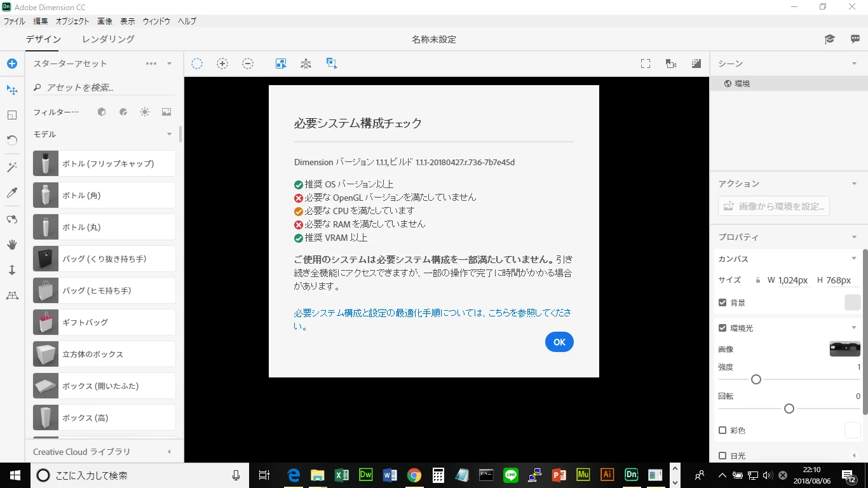Select the ボトル (フリップキャップ) model

point(104,163)
